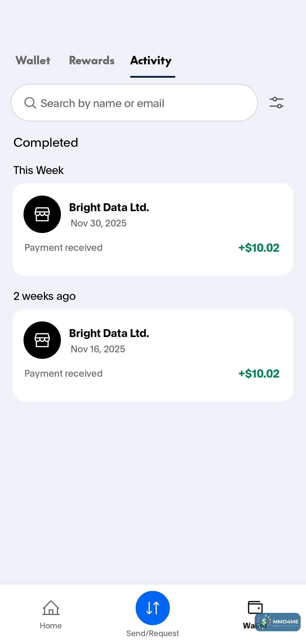Screen dimensions: 306x644
Task: Open Bright Data Ltd. title dated Nov 16
Action: point(109,333)
